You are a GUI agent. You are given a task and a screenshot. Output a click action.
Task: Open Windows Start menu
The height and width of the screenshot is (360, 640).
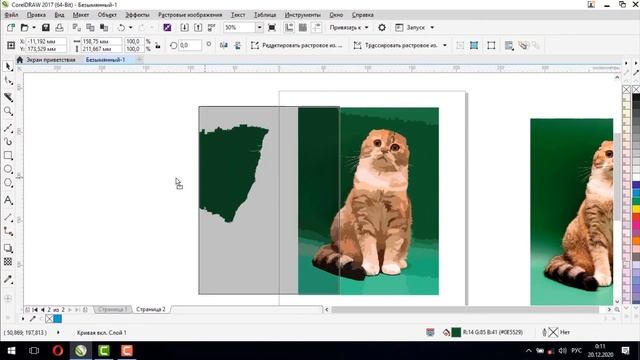click(x=11, y=351)
